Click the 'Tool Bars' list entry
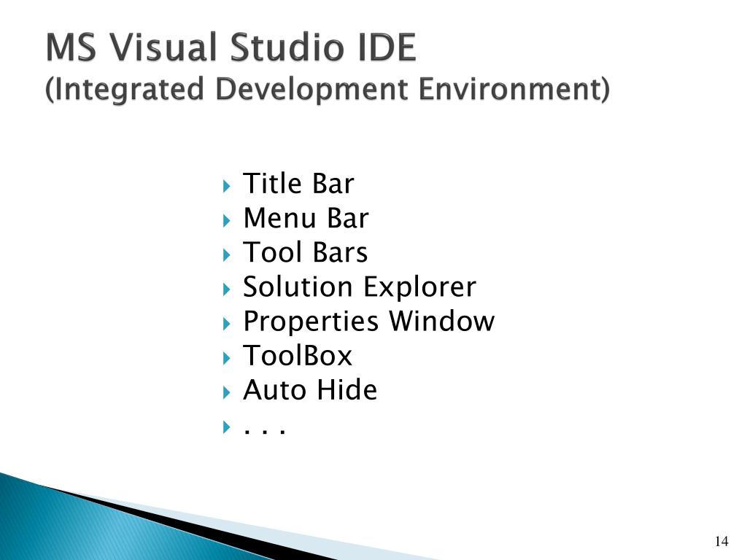Screen dimensions: 747x560 point(306,252)
